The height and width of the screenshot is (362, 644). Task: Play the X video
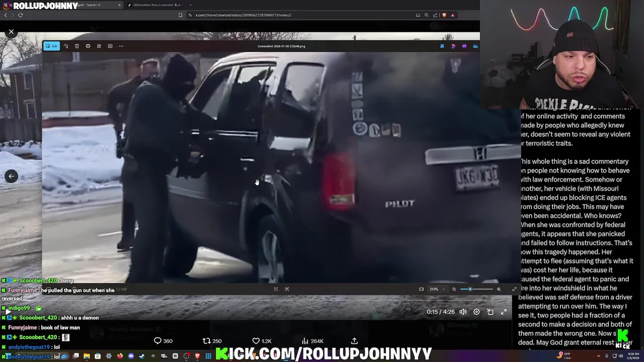8,312
